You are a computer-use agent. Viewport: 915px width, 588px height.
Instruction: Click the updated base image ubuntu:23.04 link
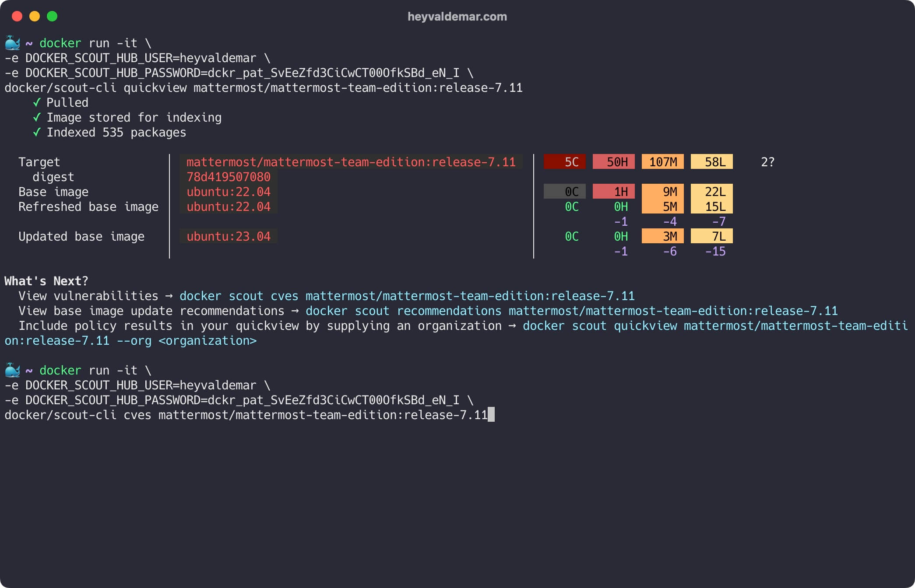[227, 237]
